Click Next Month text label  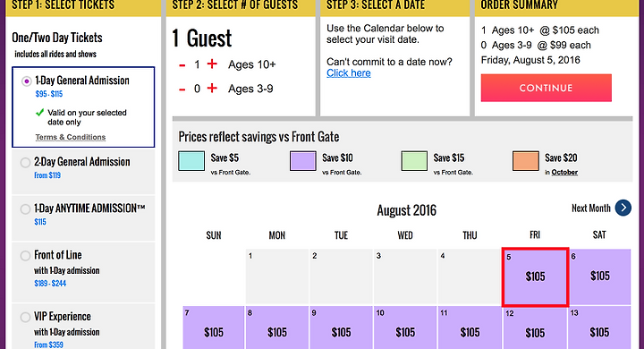pos(591,208)
